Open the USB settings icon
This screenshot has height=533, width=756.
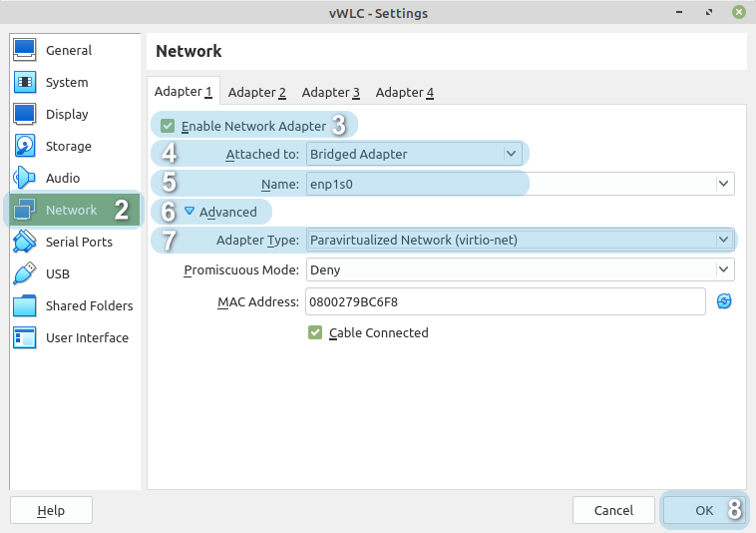(25, 273)
